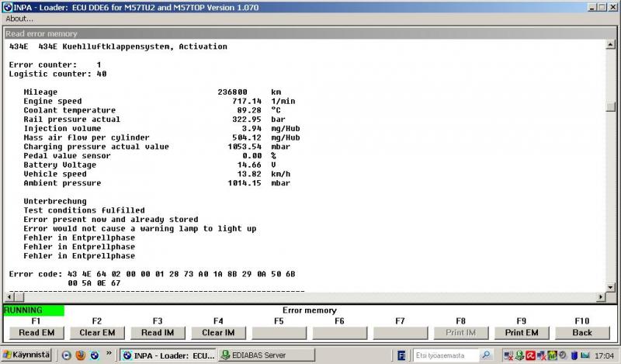Click Read IM under F3

click(157, 332)
